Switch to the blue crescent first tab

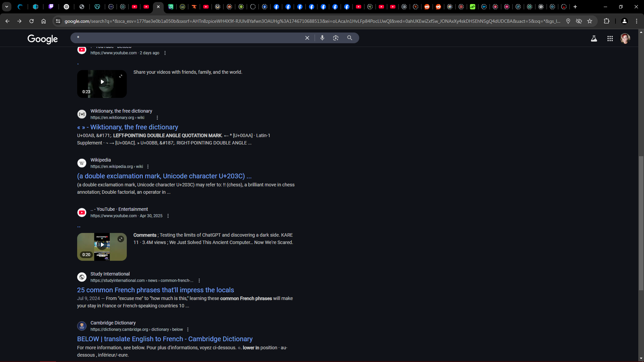pyautogui.click(x=20, y=7)
